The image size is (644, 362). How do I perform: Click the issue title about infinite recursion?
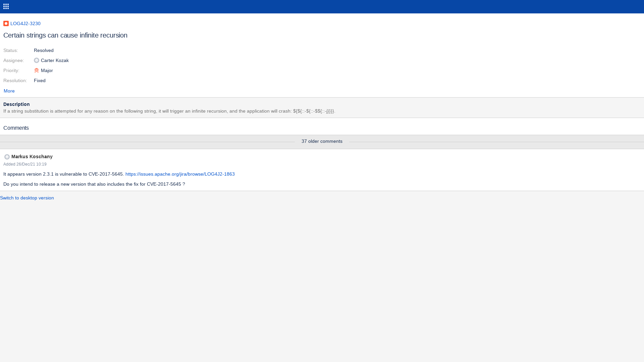click(65, 35)
